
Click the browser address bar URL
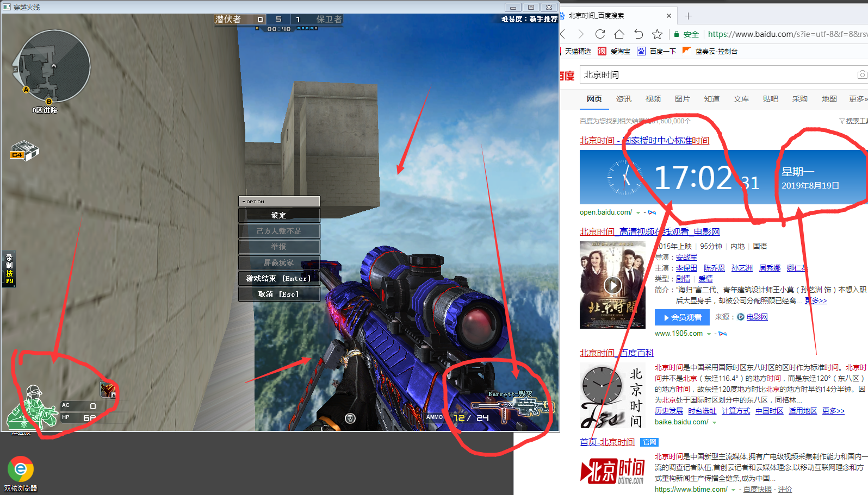(x=787, y=34)
